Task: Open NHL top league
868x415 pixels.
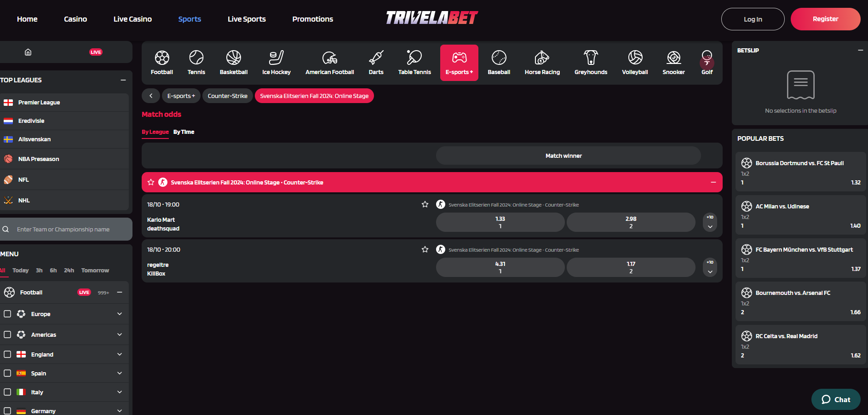Action: [x=64, y=200]
